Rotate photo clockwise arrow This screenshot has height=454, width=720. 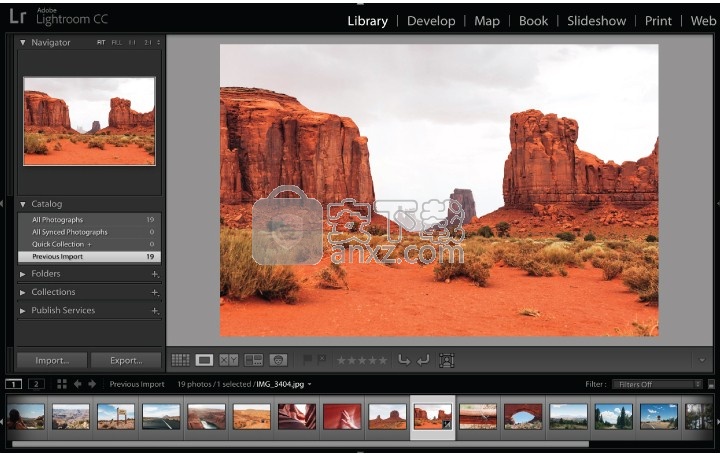click(423, 360)
